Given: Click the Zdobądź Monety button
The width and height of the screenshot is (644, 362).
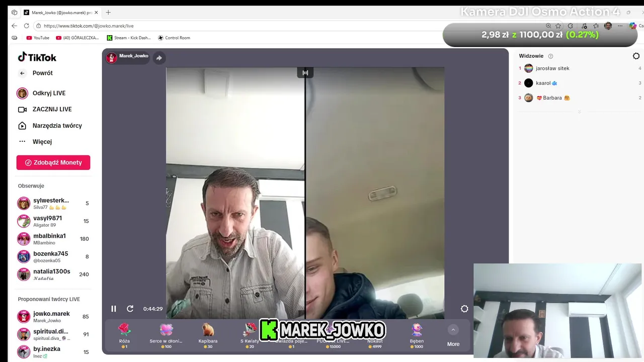Looking at the screenshot, I should tap(53, 162).
